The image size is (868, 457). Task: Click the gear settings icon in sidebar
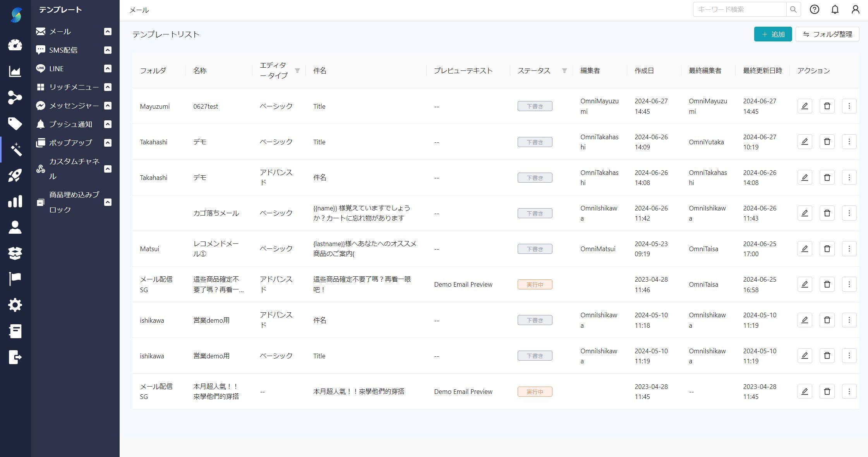pos(15,305)
